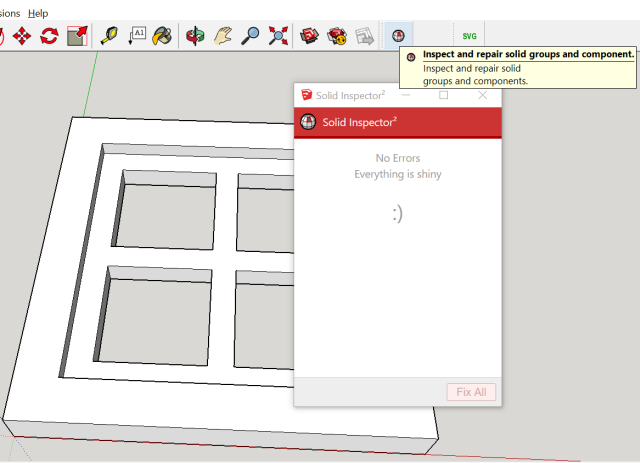Click the 'No Errors' text
The image size is (640, 463).
[x=398, y=158]
